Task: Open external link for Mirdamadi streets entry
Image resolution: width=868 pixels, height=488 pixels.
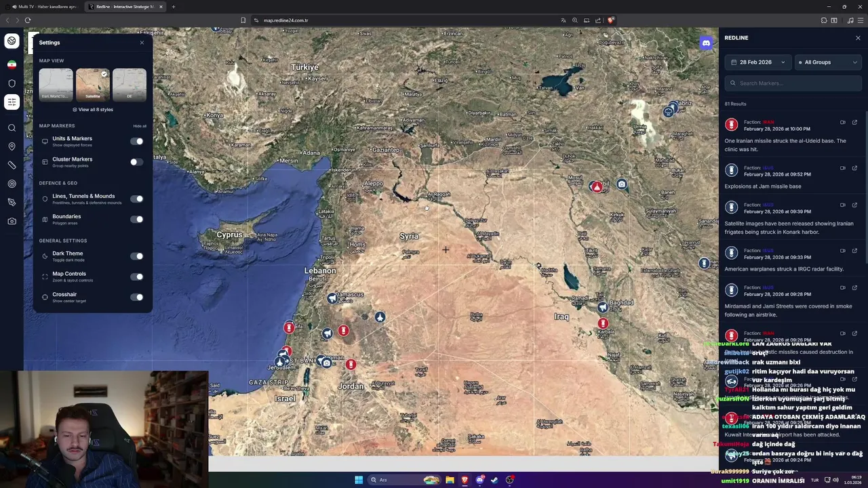Action: pyautogui.click(x=854, y=287)
